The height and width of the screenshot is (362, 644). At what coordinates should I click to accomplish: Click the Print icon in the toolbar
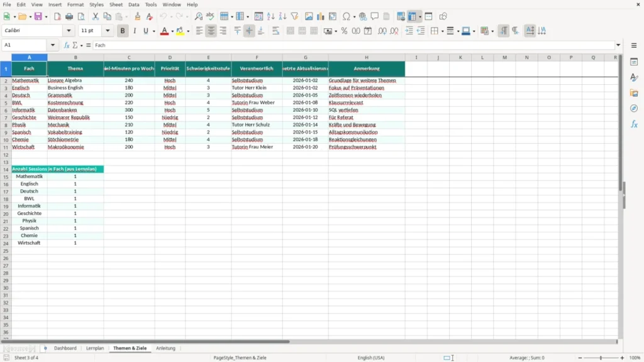(x=69, y=16)
